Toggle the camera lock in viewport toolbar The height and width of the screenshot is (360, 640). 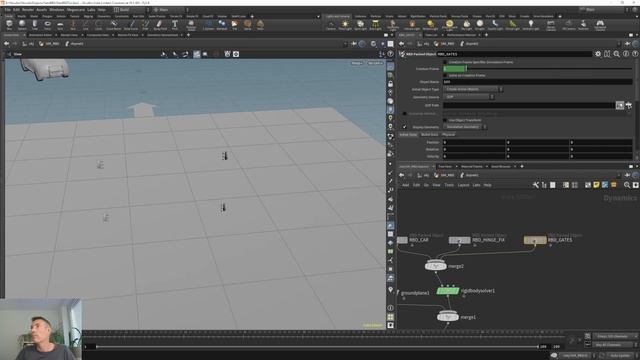(390, 84)
